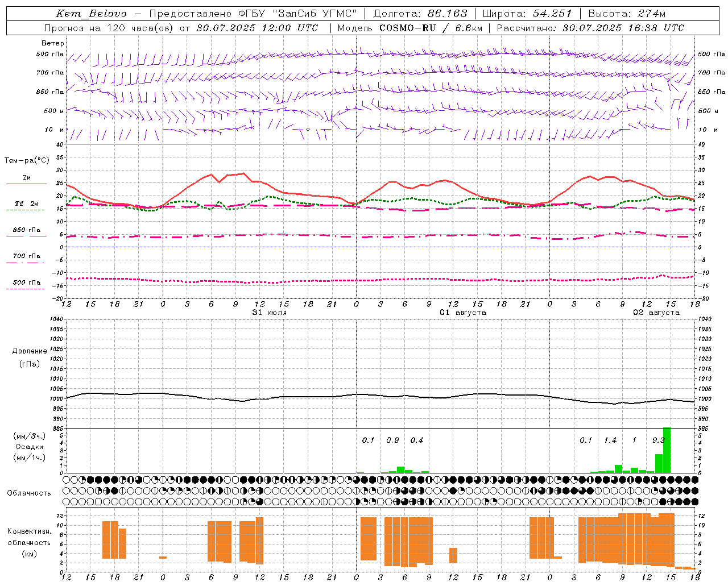
Task: Click the 01 августа date label
Action: click(463, 313)
